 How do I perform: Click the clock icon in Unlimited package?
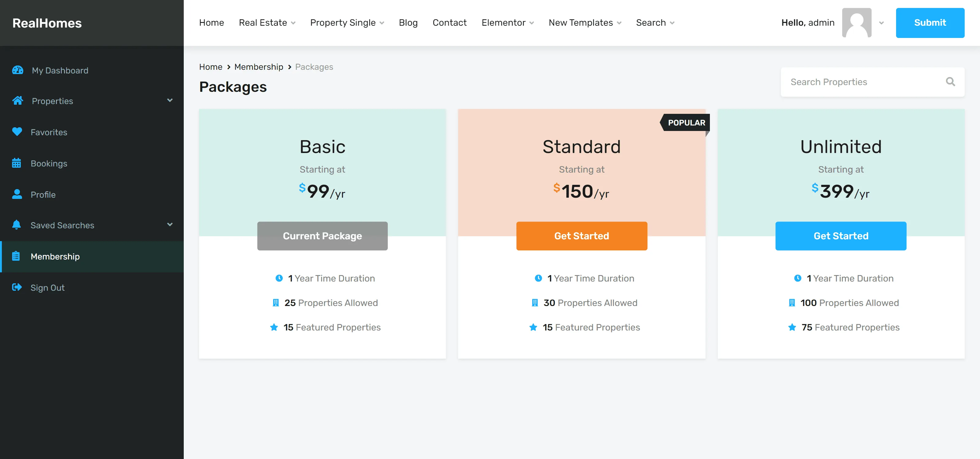(798, 278)
